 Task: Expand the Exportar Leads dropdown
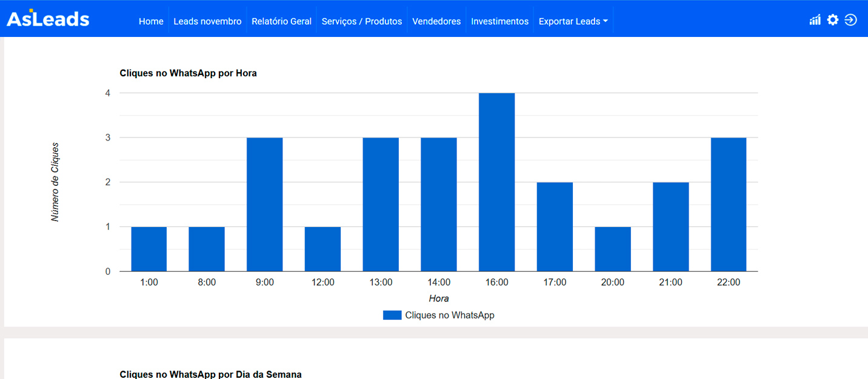pyautogui.click(x=573, y=21)
